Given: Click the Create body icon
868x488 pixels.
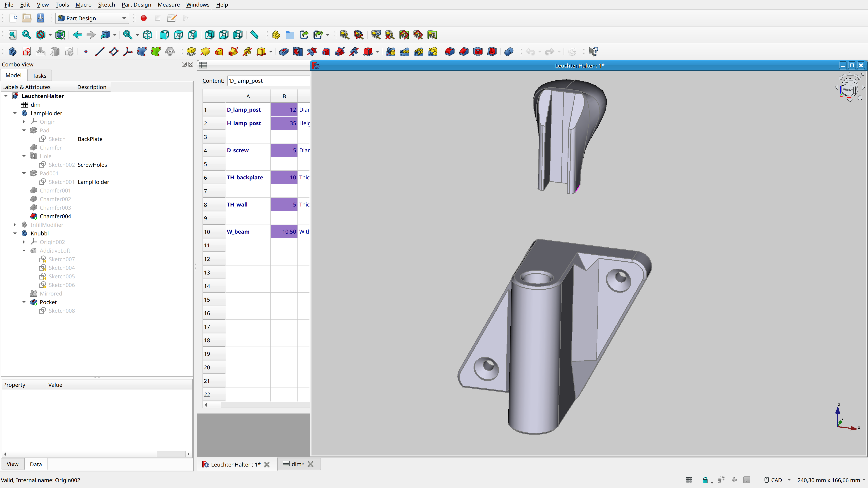Looking at the screenshot, I should [x=12, y=52].
